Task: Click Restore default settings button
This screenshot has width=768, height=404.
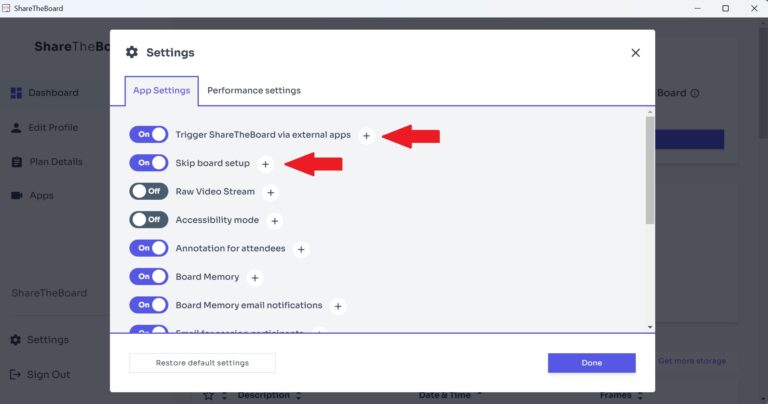Action: pos(202,363)
